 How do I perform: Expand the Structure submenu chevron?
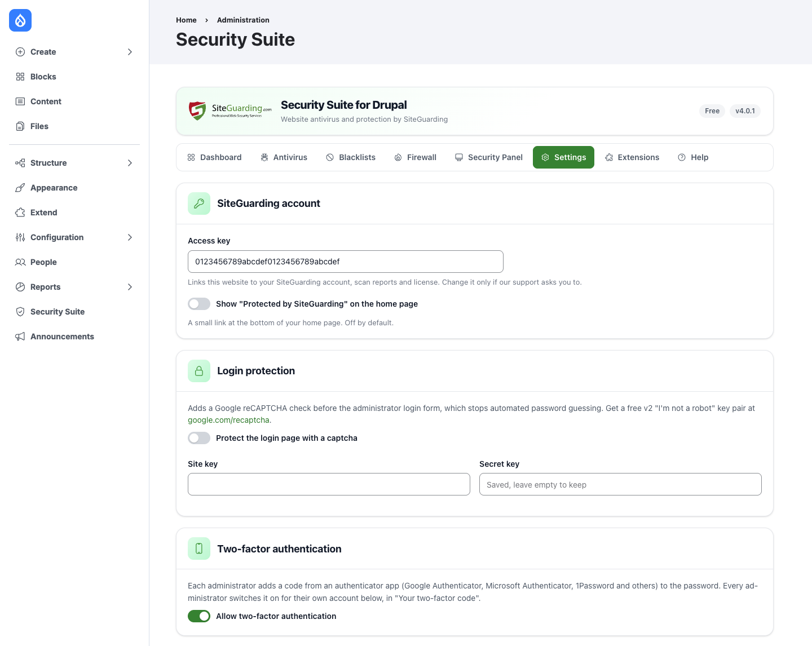click(x=130, y=163)
